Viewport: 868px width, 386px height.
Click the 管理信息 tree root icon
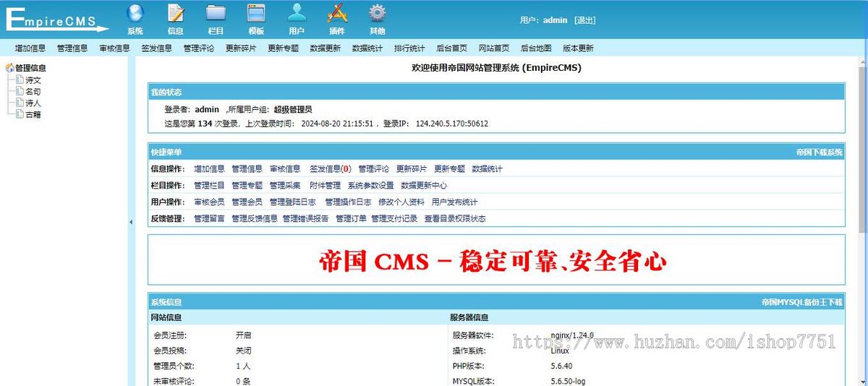[9, 68]
